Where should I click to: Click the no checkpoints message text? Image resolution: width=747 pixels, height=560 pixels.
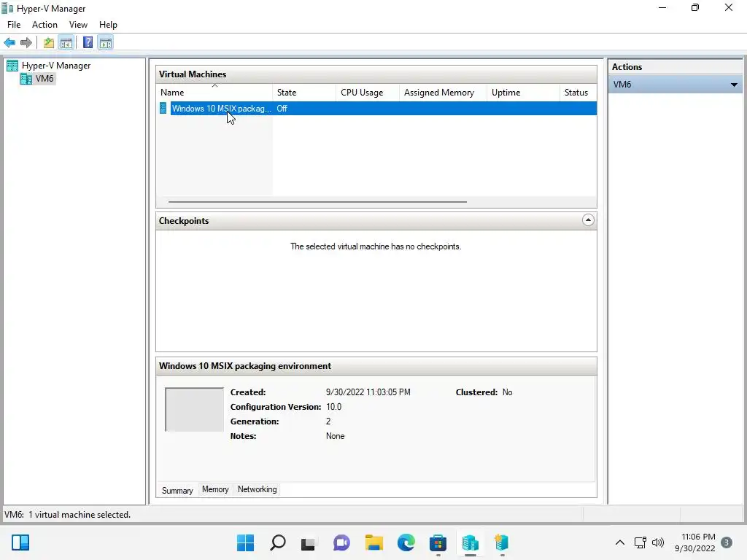pyautogui.click(x=376, y=246)
